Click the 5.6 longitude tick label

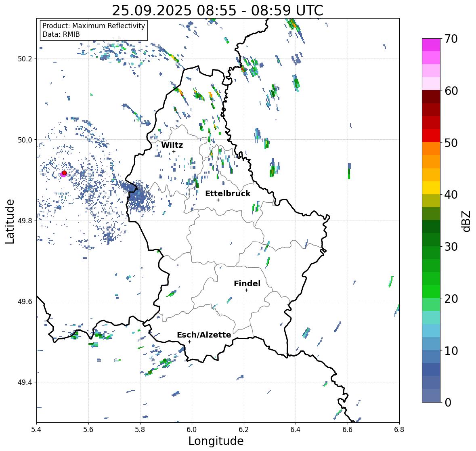pos(88,429)
